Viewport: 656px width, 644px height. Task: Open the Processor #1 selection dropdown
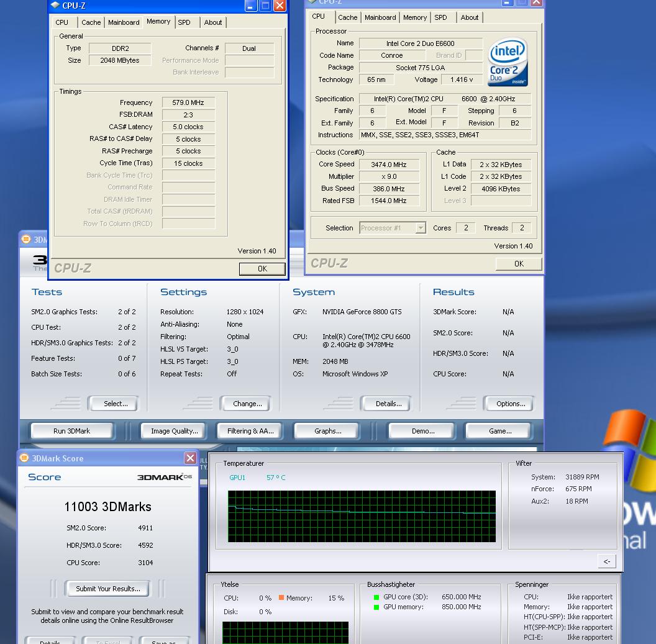pos(421,228)
